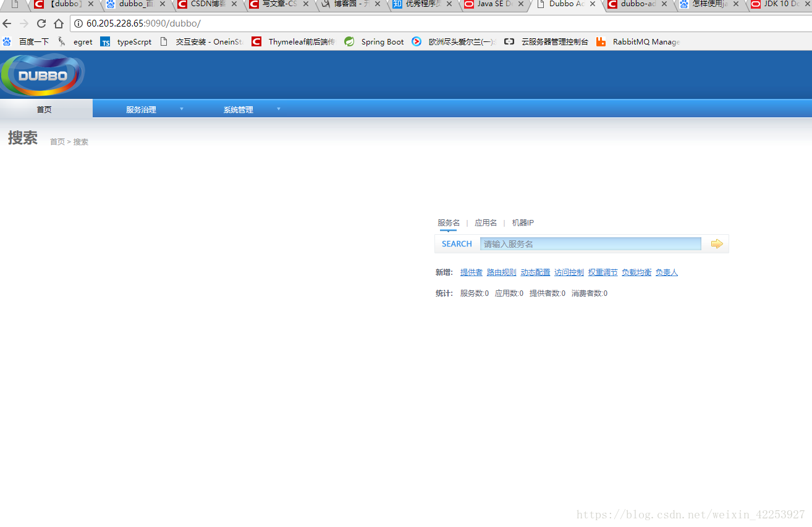
Task: Click the 首页 breadcrumb link
Action: [57, 142]
